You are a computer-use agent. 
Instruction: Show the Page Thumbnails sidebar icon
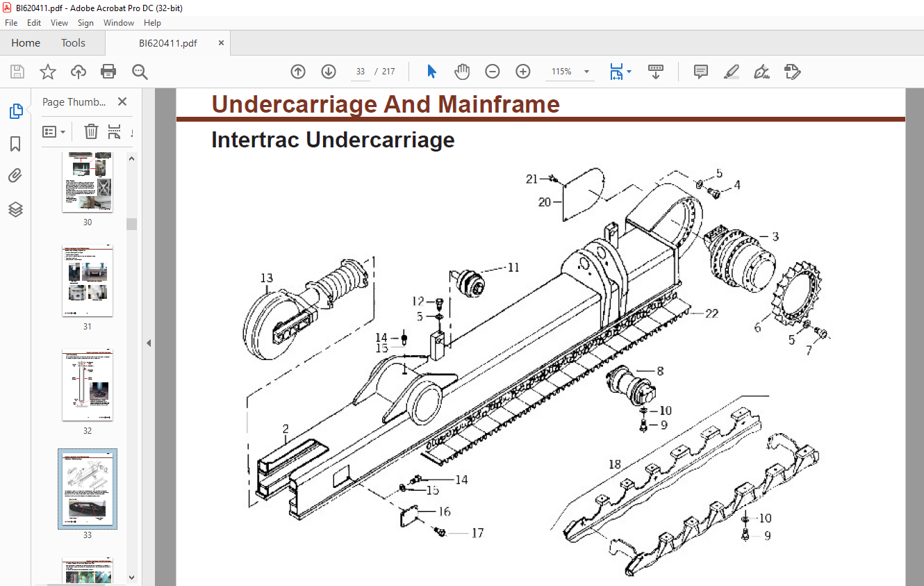pyautogui.click(x=15, y=111)
